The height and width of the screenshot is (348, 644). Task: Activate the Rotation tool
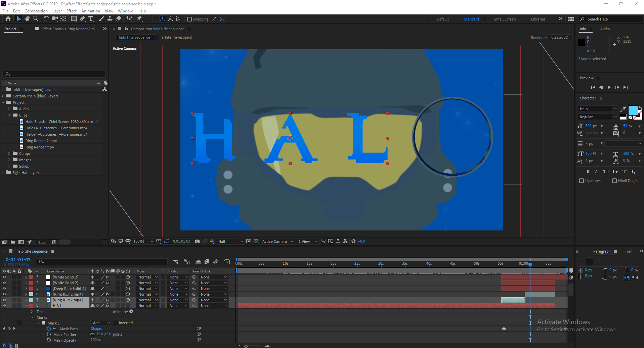coord(46,19)
